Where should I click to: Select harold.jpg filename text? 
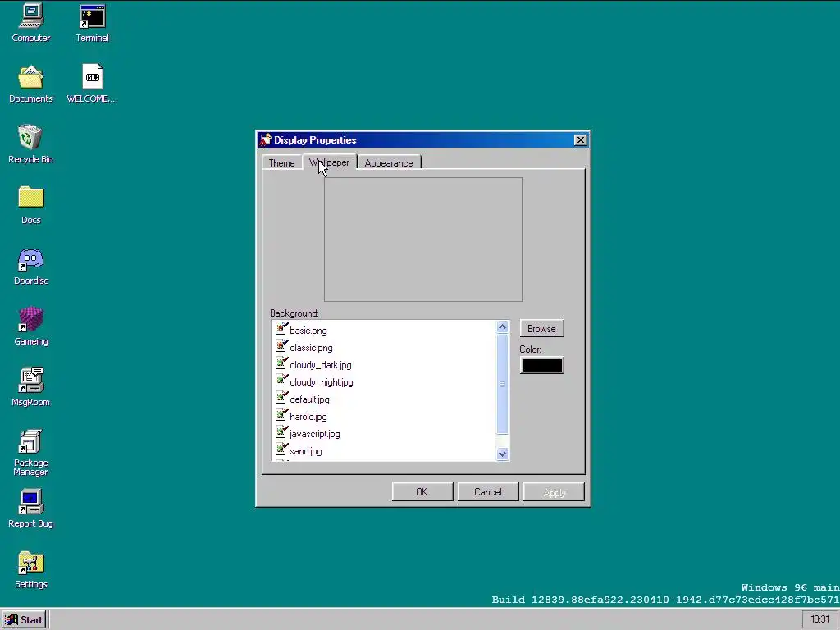308,416
